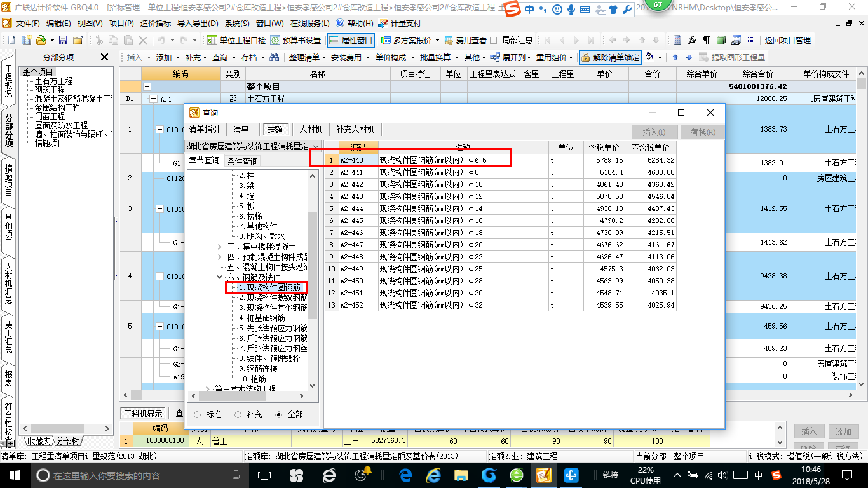
Task: Open the 添加 dropdown
Action: coord(167,57)
